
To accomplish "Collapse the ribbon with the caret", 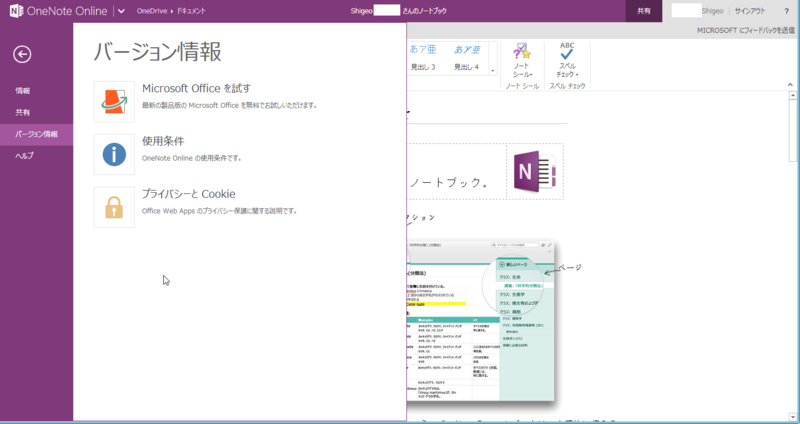I will tap(790, 85).
